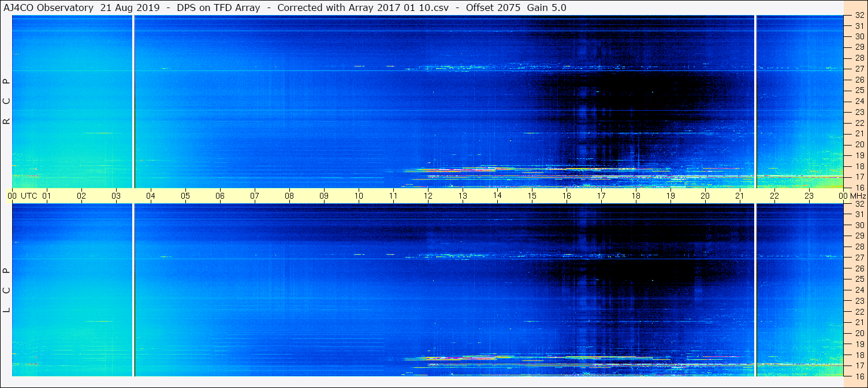Viewport: 868px width, 388px height.
Task: Click the 'R C P' vertical panel label
Action: pos(7,101)
